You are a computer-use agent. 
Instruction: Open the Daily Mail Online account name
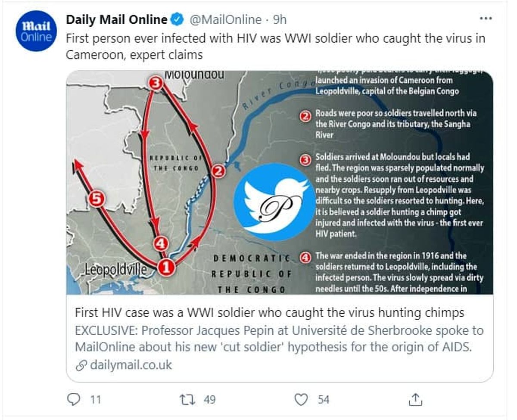pyautogui.click(x=116, y=19)
